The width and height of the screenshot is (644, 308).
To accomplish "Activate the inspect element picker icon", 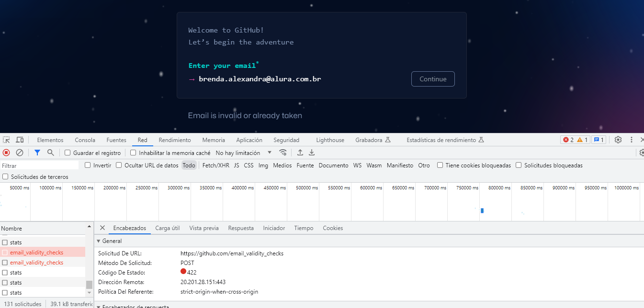I will coord(6,140).
